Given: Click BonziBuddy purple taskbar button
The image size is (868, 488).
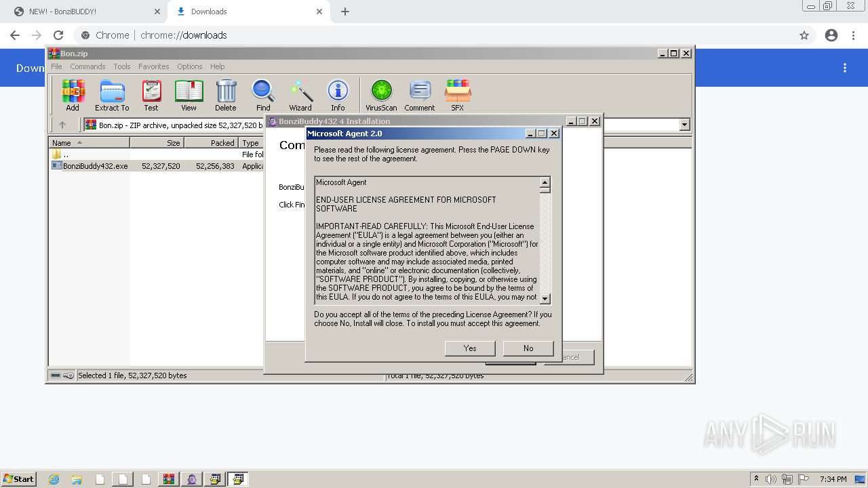Looking at the screenshot, I should 192,479.
